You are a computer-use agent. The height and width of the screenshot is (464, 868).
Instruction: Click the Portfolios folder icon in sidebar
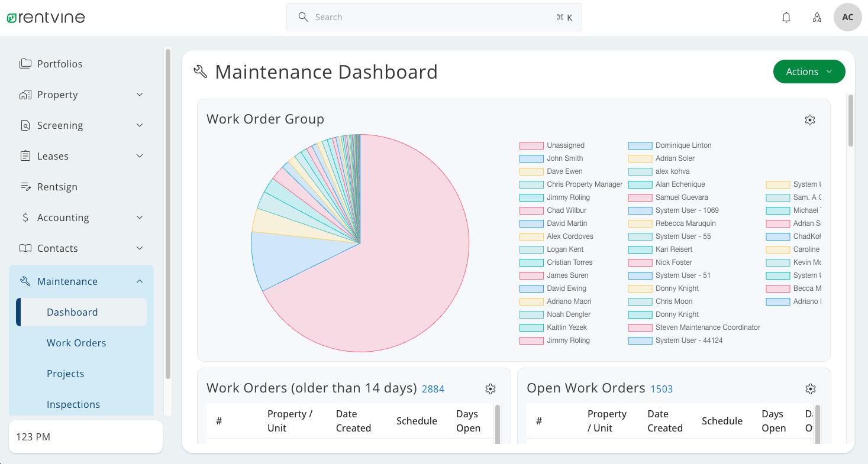25,63
